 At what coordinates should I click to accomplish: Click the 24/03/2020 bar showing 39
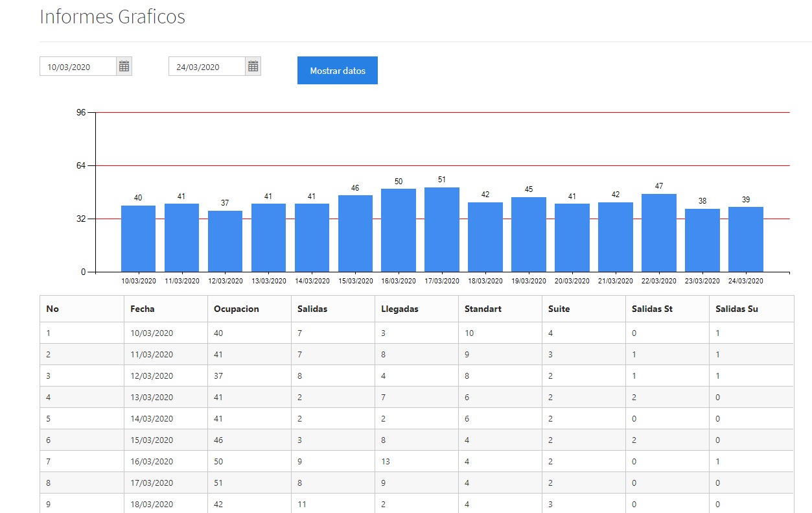(745, 239)
